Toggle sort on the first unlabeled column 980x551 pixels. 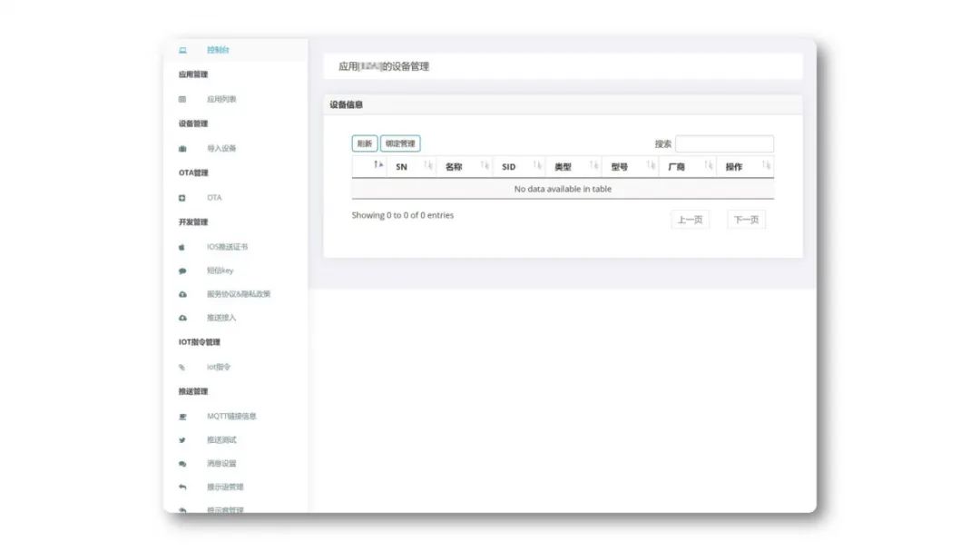click(370, 167)
